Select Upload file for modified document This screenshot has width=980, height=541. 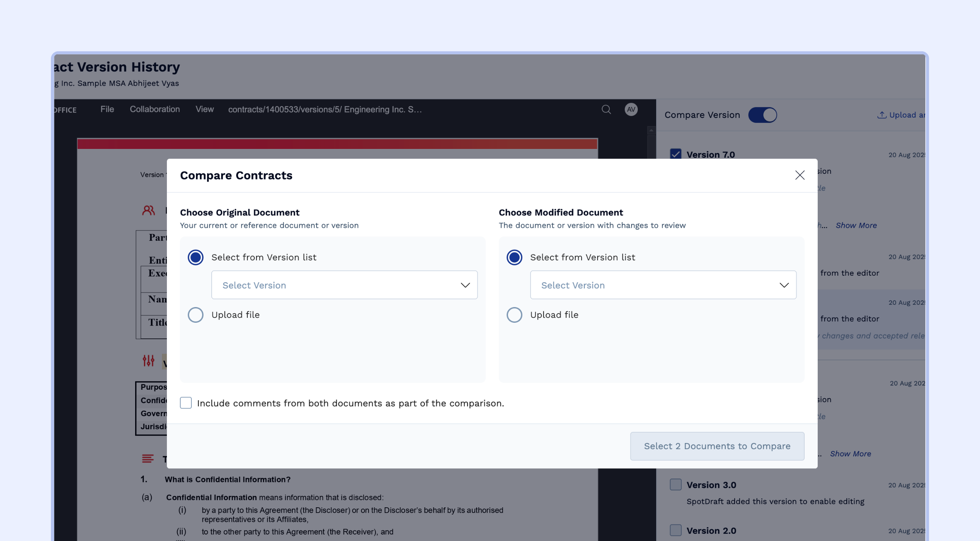(514, 315)
